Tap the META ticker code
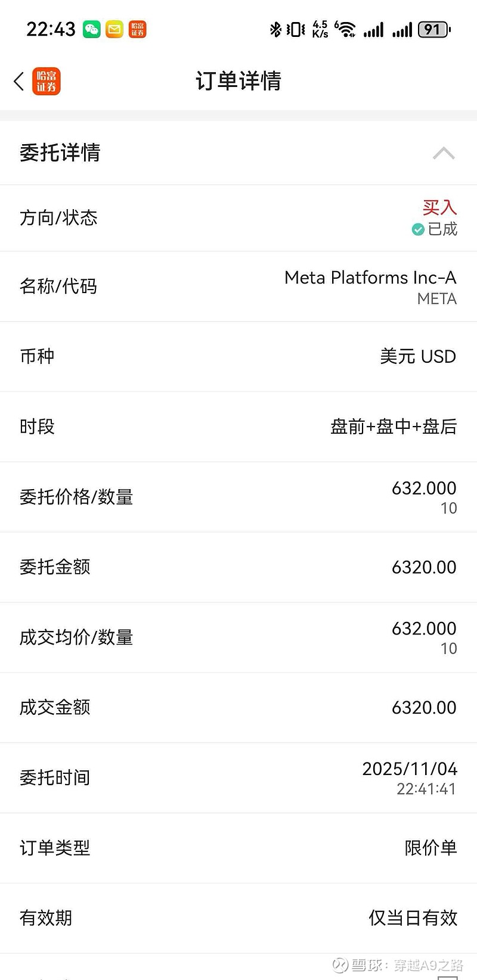The height and width of the screenshot is (980, 477). (x=437, y=298)
